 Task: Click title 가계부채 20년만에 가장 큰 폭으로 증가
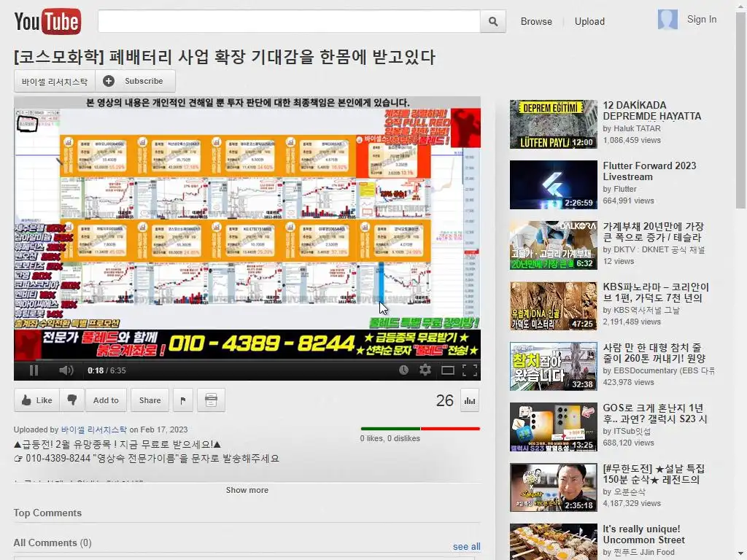point(653,231)
